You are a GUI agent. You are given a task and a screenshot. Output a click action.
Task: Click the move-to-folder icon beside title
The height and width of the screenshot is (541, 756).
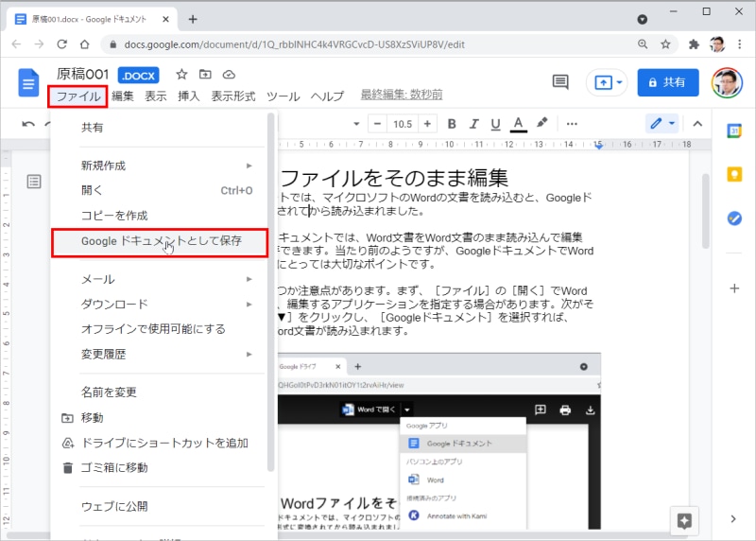[205, 75]
